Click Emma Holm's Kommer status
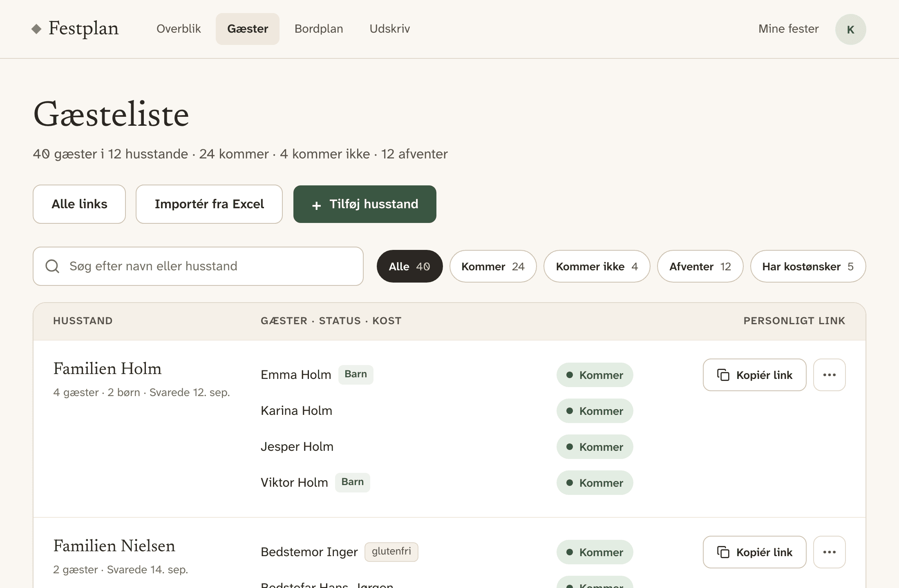 point(595,375)
